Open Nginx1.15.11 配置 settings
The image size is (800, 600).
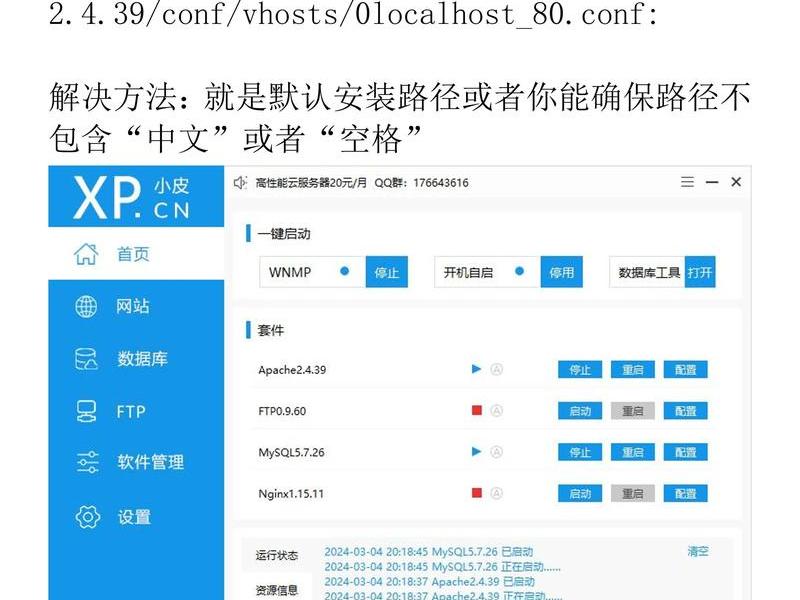(685, 493)
